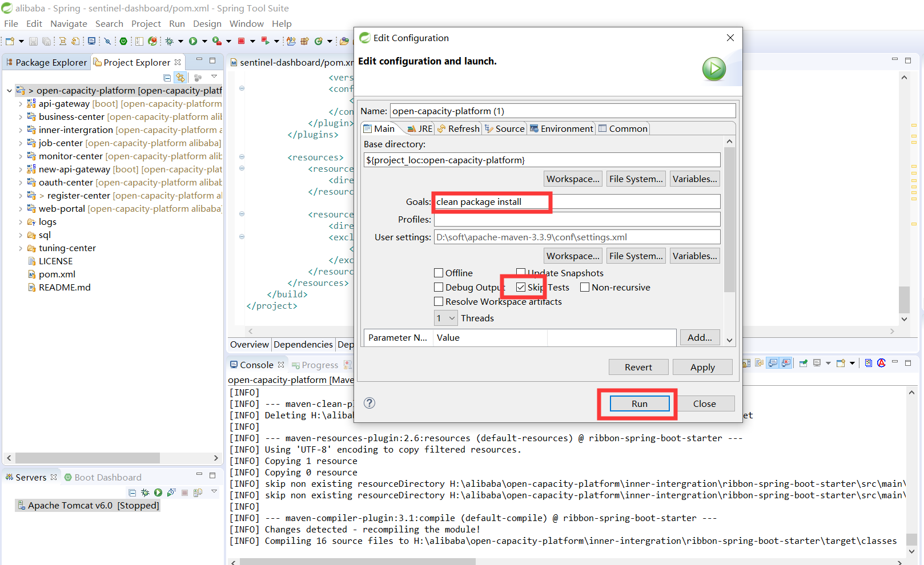
Task: Click the green Run toolbar icon
Action: point(193,41)
